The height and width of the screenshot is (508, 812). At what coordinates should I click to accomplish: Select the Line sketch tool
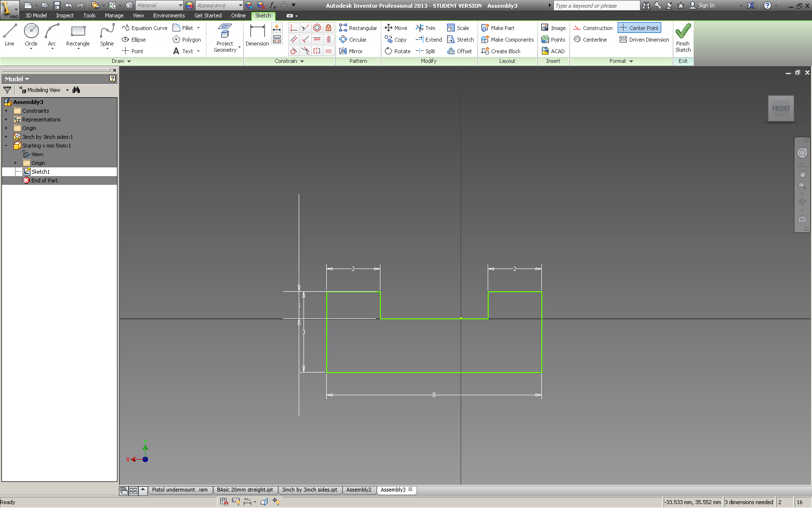[x=10, y=35]
